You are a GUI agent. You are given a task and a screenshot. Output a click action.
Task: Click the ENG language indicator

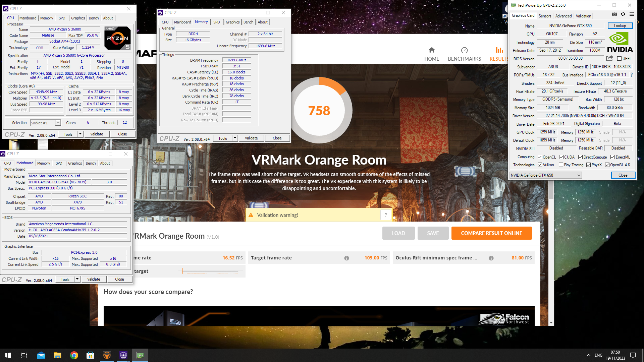[598, 355]
